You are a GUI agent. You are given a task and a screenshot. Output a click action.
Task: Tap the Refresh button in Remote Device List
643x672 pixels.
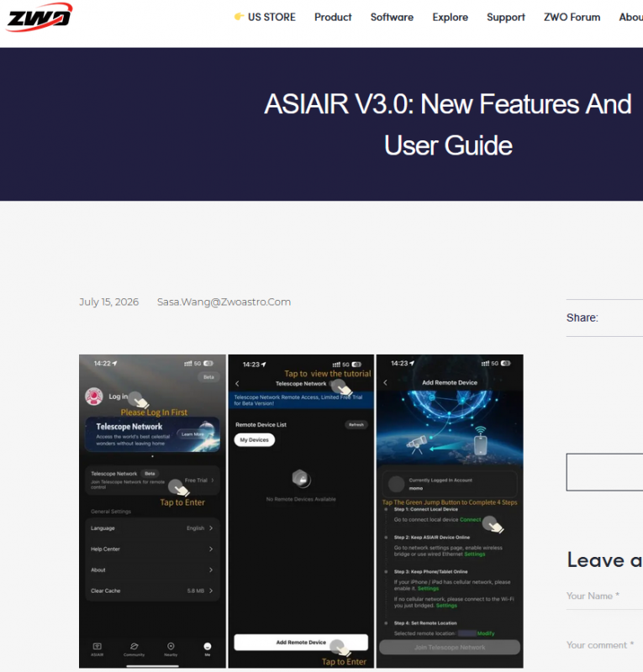point(356,425)
